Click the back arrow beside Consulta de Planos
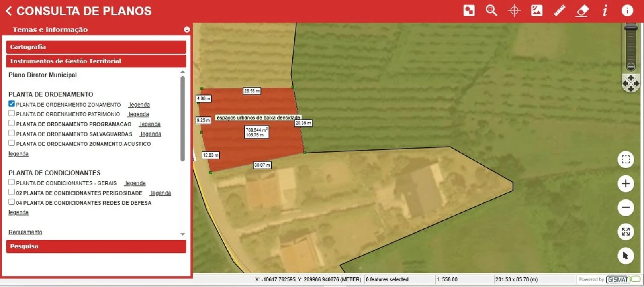Screen dimensions: 644x287 [9, 11]
